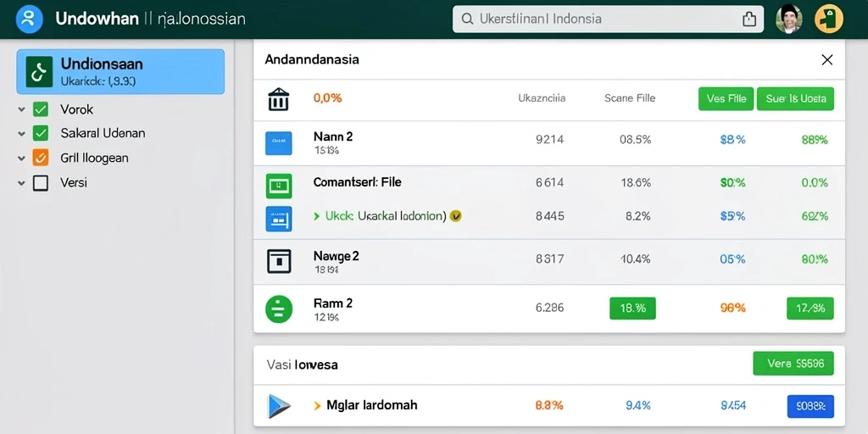This screenshot has width=868, height=434.
Task: Uncheck the Vorok checkbox
Action: pyautogui.click(x=41, y=109)
